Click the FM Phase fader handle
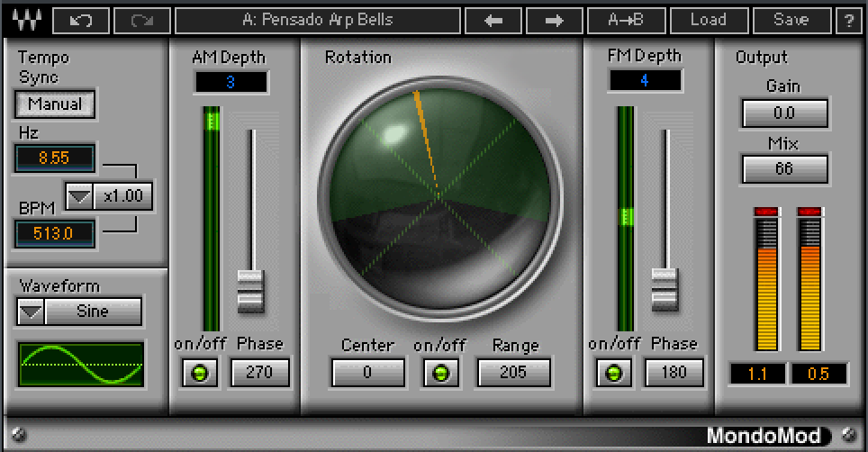Image resolution: width=868 pixels, height=452 pixels. (x=665, y=290)
